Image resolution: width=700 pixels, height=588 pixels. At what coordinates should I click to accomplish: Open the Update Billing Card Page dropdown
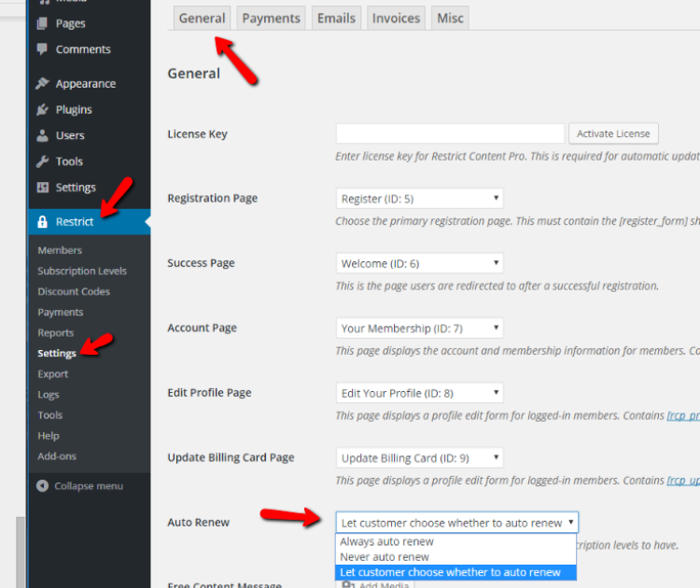420,457
